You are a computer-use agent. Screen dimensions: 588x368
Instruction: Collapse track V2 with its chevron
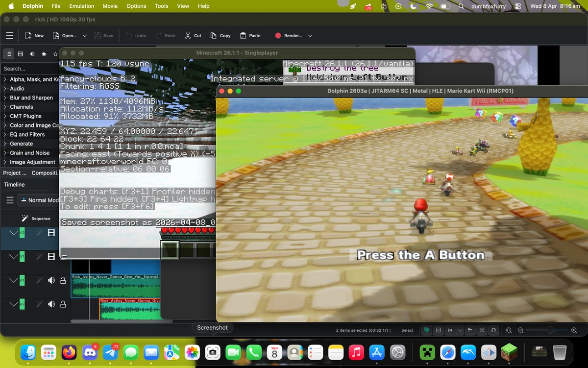[x=13, y=233]
